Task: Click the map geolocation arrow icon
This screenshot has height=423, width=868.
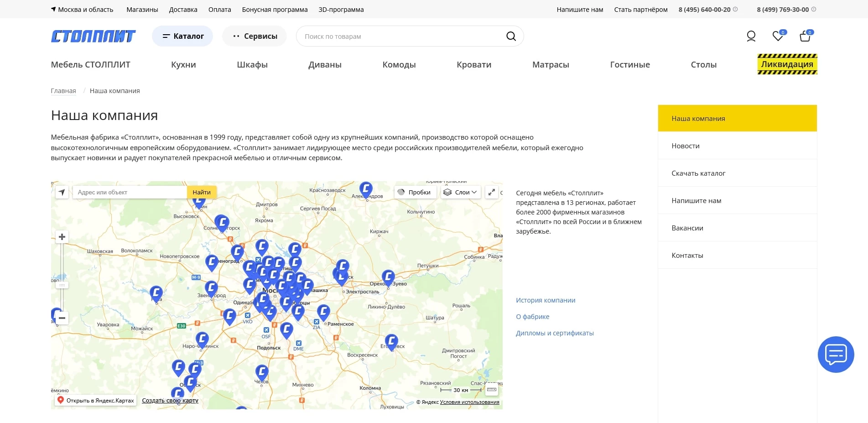Action: pyautogui.click(x=62, y=192)
